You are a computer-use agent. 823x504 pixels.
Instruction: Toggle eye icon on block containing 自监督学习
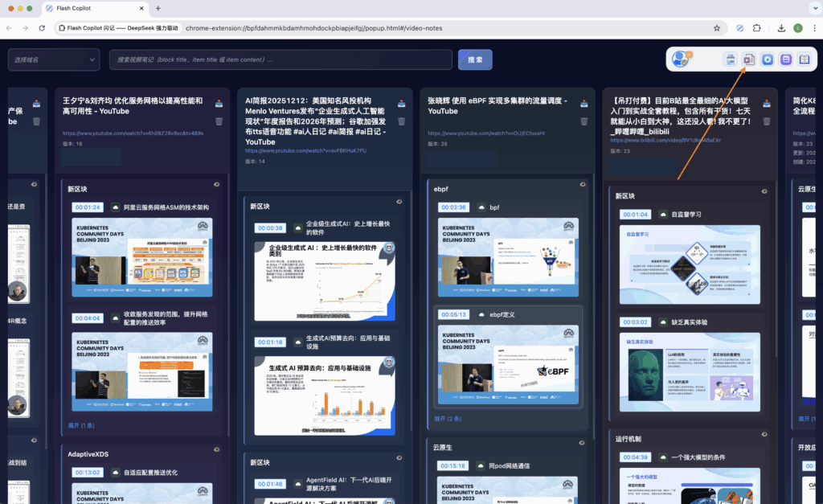(x=764, y=191)
